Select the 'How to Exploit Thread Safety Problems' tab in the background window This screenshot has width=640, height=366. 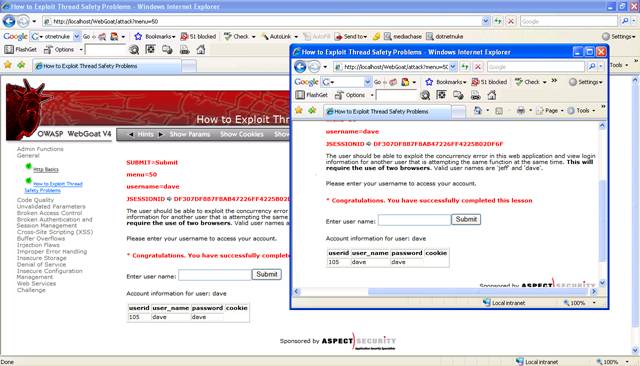tap(107, 66)
